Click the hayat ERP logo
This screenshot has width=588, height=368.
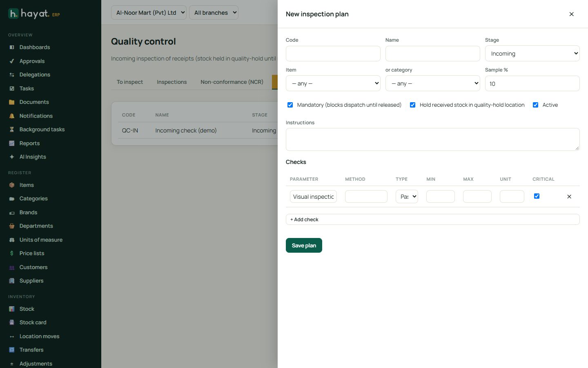(34, 14)
